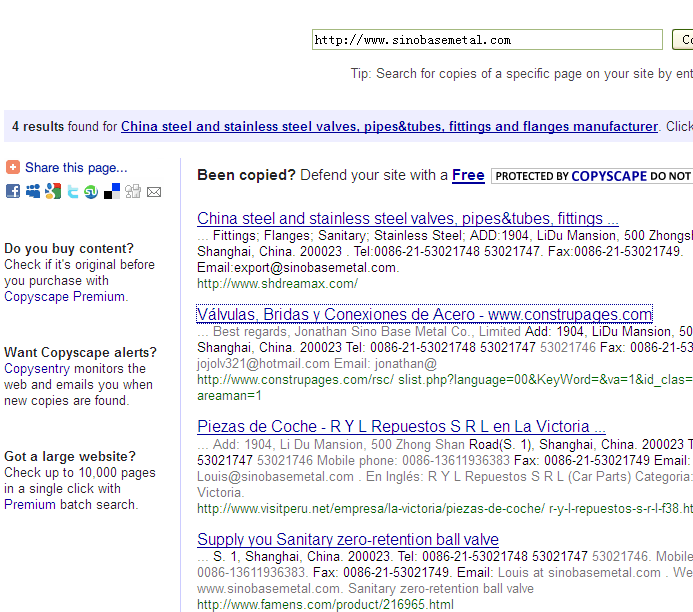The height and width of the screenshot is (612, 693).
Task: Share the page on Delicious
Action: pyautogui.click(x=112, y=191)
